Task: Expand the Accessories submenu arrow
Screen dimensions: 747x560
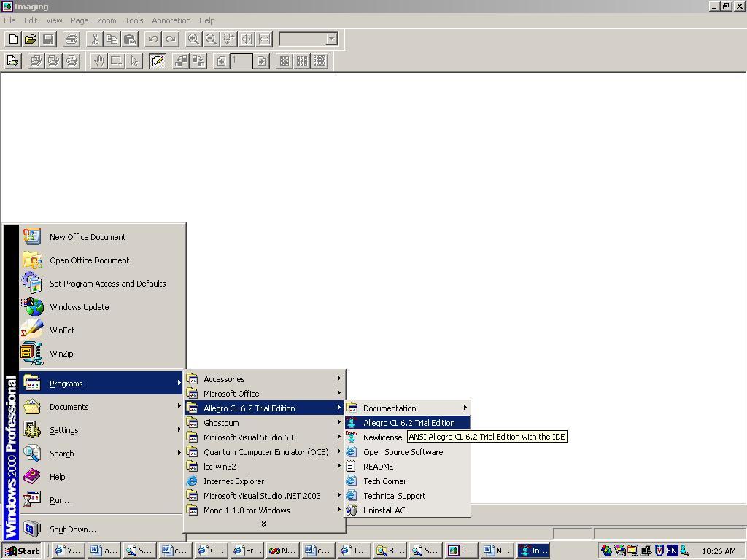Action: pos(338,378)
